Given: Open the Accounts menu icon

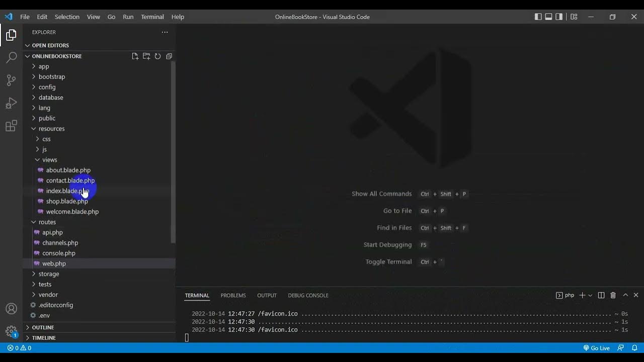Looking at the screenshot, I should [x=11, y=309].
